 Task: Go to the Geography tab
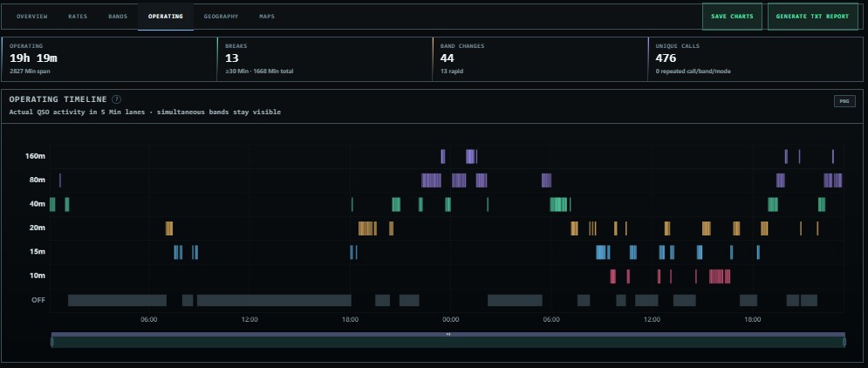click(x=221, y=17)
